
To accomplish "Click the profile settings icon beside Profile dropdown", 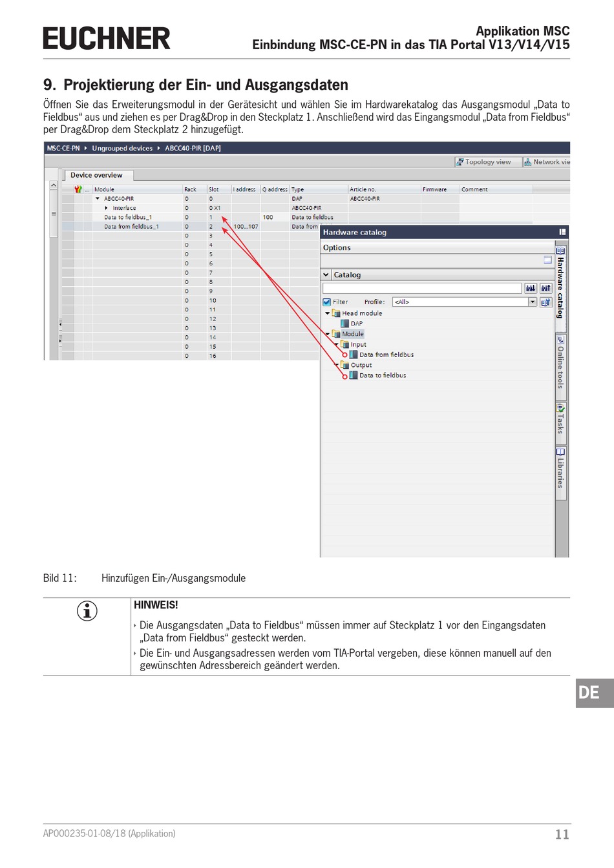I will [545, 302].
